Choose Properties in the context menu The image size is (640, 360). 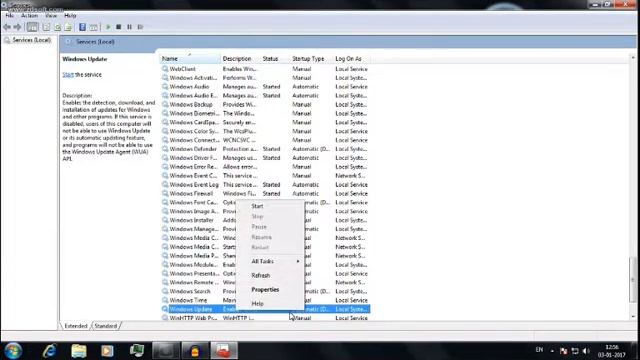click(270, 289)
